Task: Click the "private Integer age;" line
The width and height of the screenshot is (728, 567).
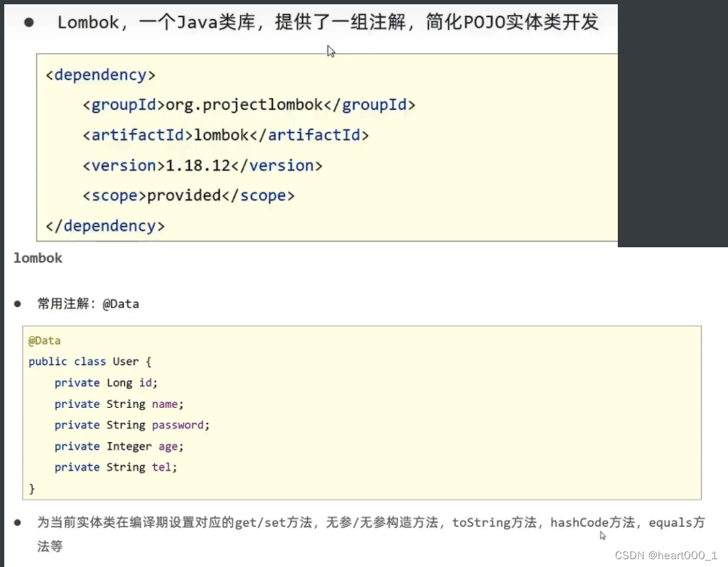Action: [119, 446]
